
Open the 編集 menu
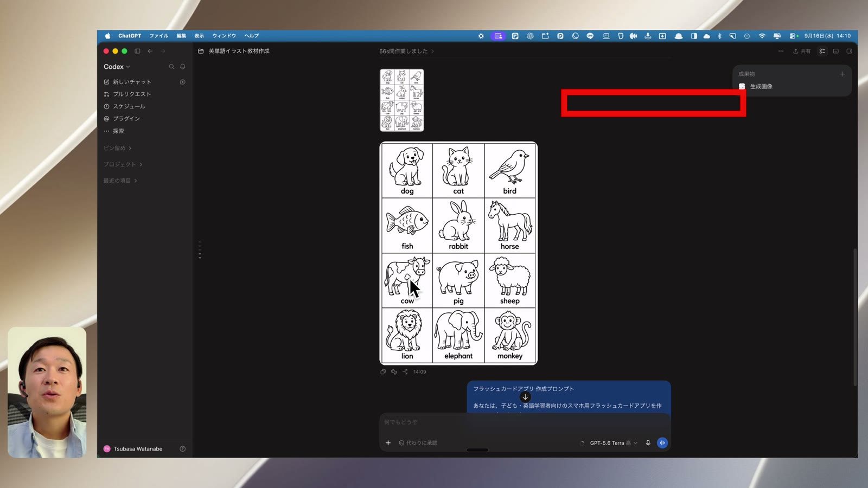point(181,36)
